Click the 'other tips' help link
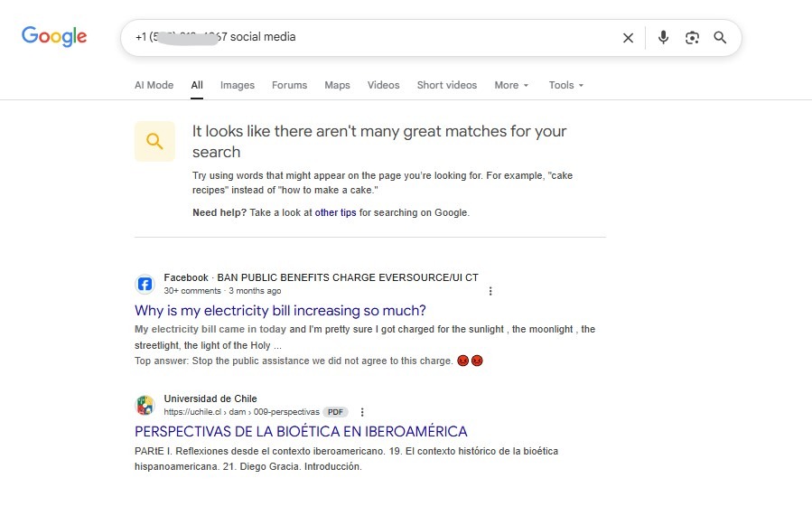 [x=335, y=213]
